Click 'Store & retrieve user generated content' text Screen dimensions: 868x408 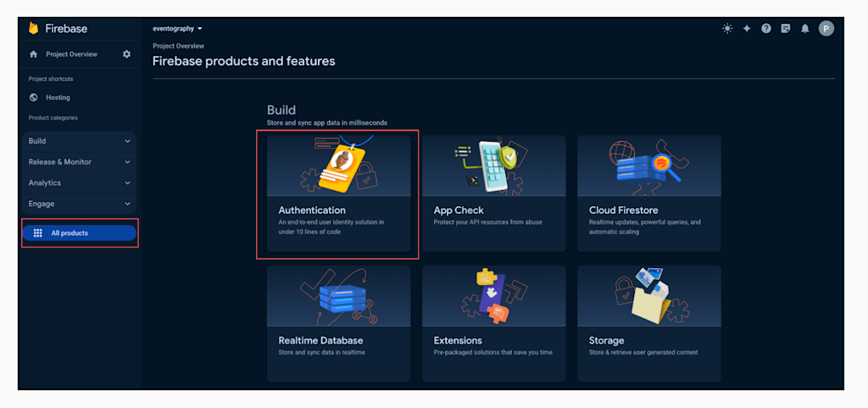click(x=643, y=352)
